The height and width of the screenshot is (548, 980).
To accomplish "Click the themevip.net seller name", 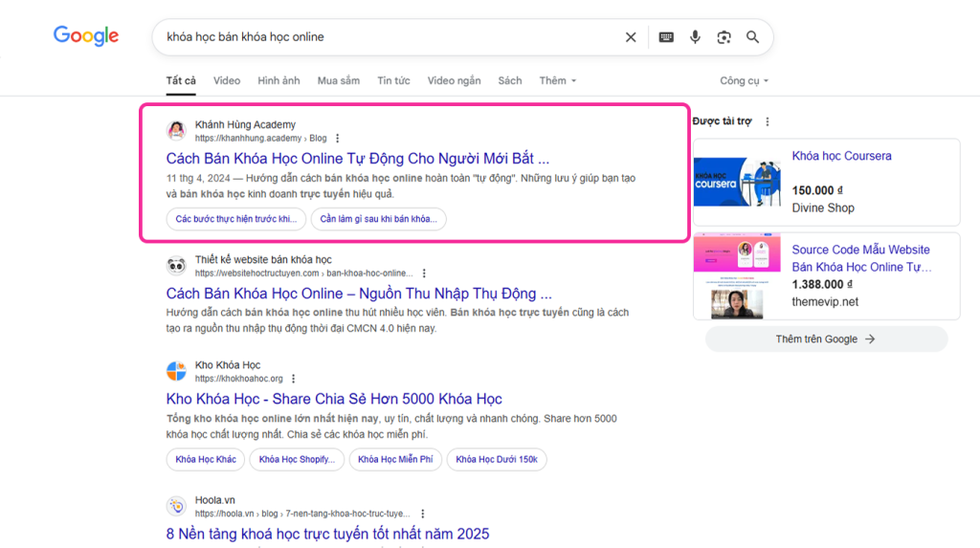I will point(825,302).
